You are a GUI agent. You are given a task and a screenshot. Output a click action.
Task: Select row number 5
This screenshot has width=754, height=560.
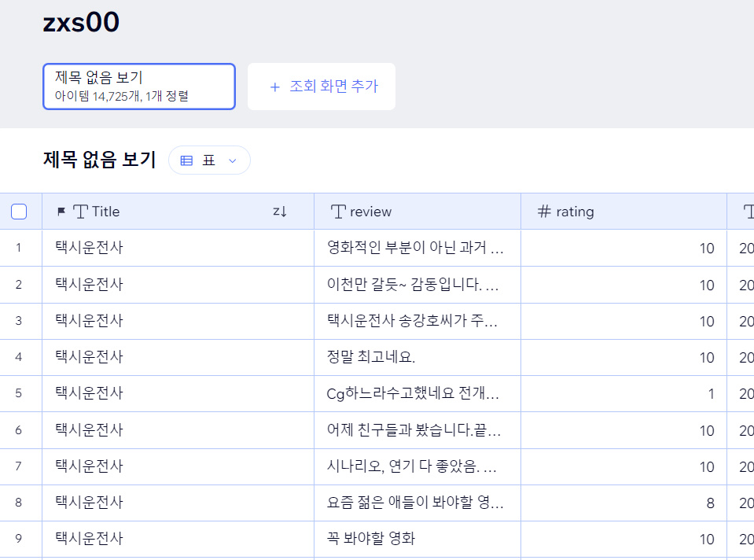[x=19, y=394]
